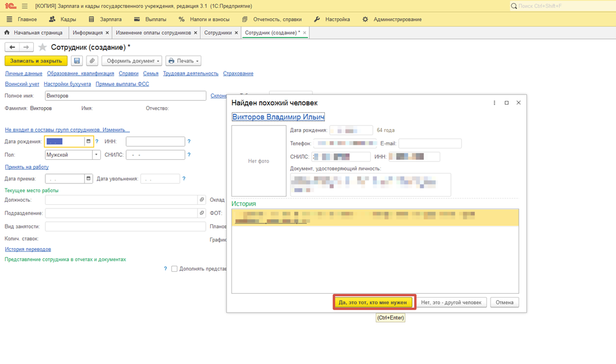
Task: Open the Настройка menu
Action: (x=332, y=19)
